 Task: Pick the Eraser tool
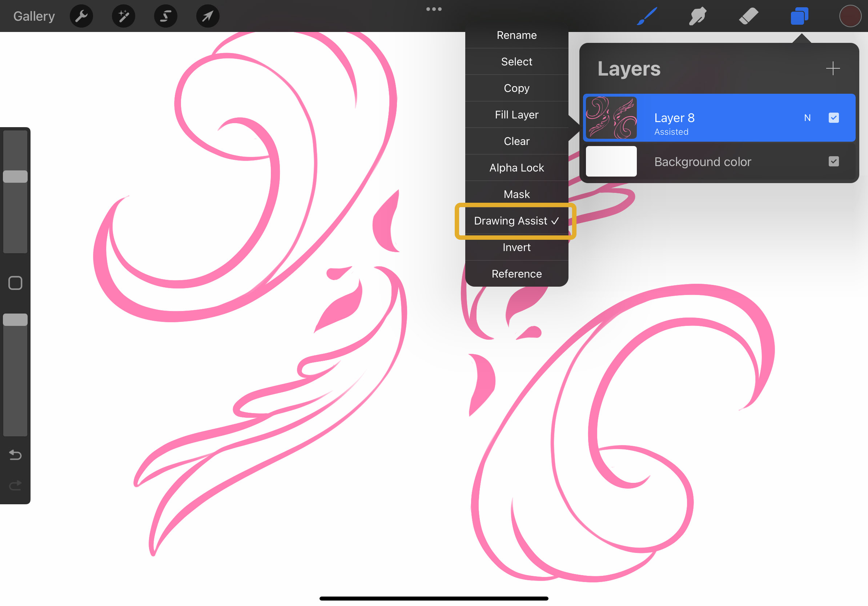748,16
